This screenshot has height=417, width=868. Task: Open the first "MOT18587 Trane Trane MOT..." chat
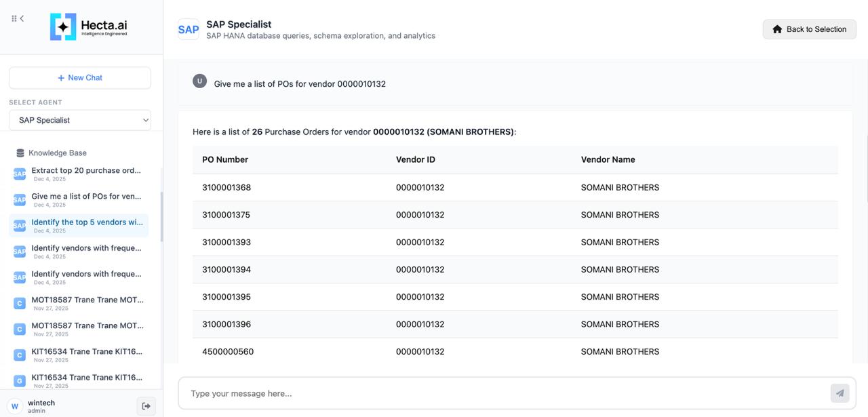tap(87, 300)
